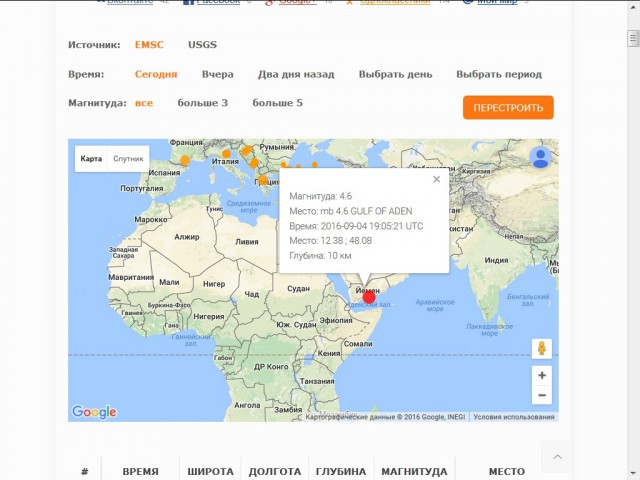Click the popup time 2016-09-04 19:05:21 UTC

(372, 226)
